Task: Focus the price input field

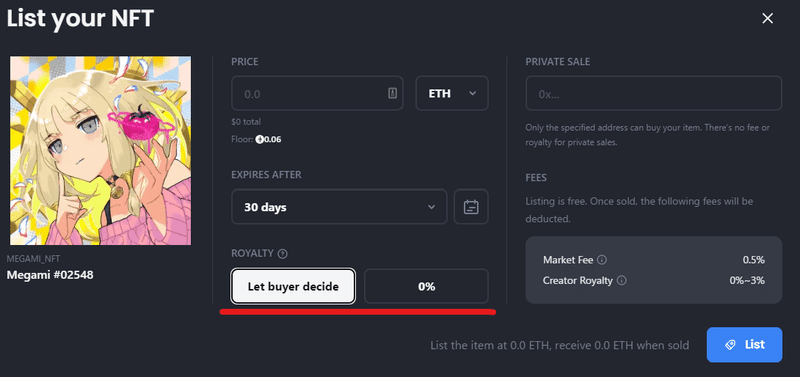Action: 317,93
